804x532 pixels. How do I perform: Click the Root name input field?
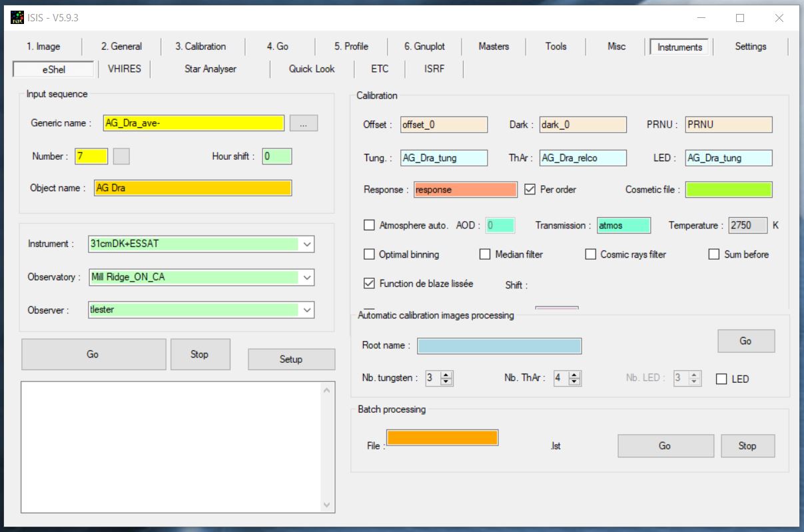click(x=500, y=346)
